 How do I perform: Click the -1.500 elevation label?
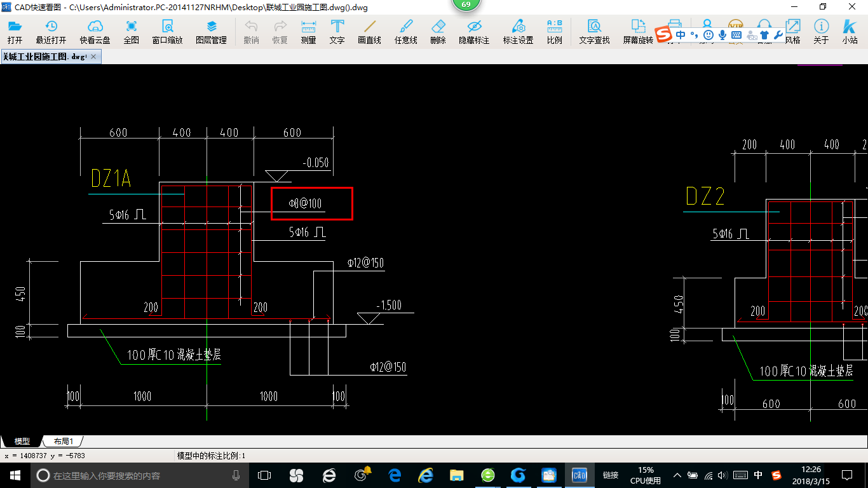[x=388, y=306]
